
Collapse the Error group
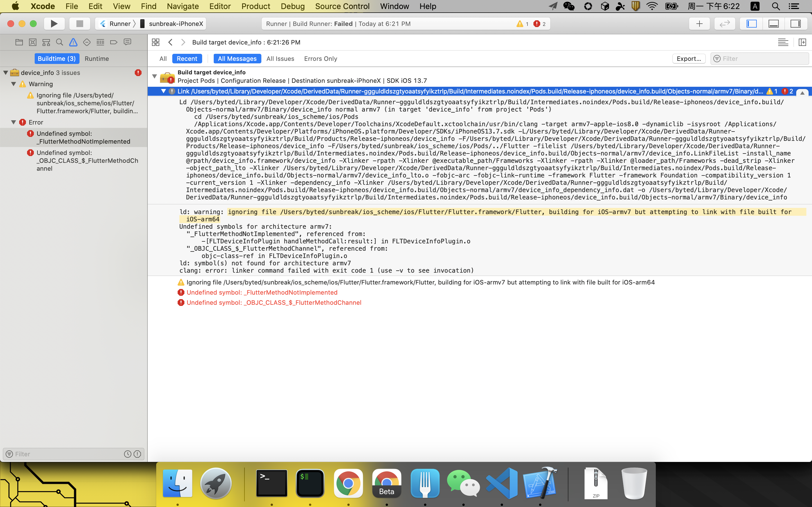tap(14, 123)
